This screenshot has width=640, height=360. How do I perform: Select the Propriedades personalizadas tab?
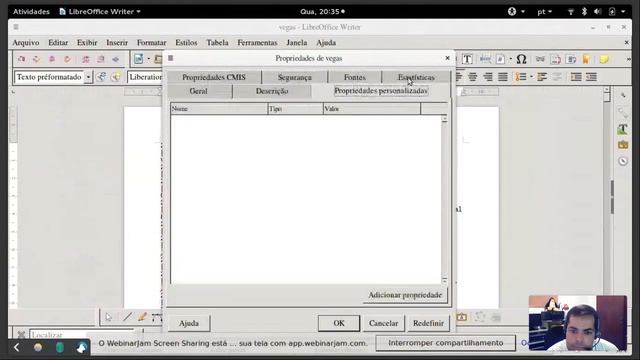[381, 91]
